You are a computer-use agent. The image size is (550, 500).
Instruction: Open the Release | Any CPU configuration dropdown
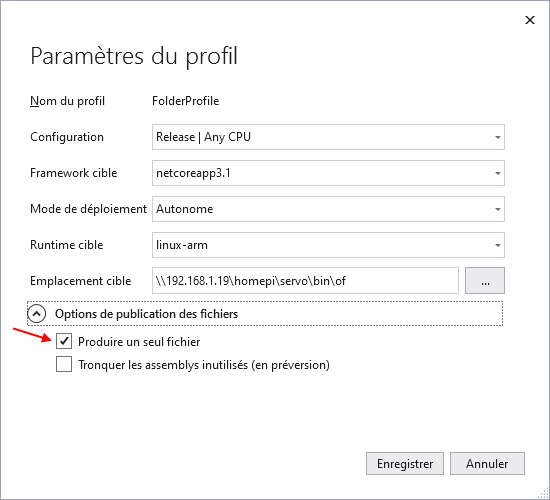coord(328,137)
